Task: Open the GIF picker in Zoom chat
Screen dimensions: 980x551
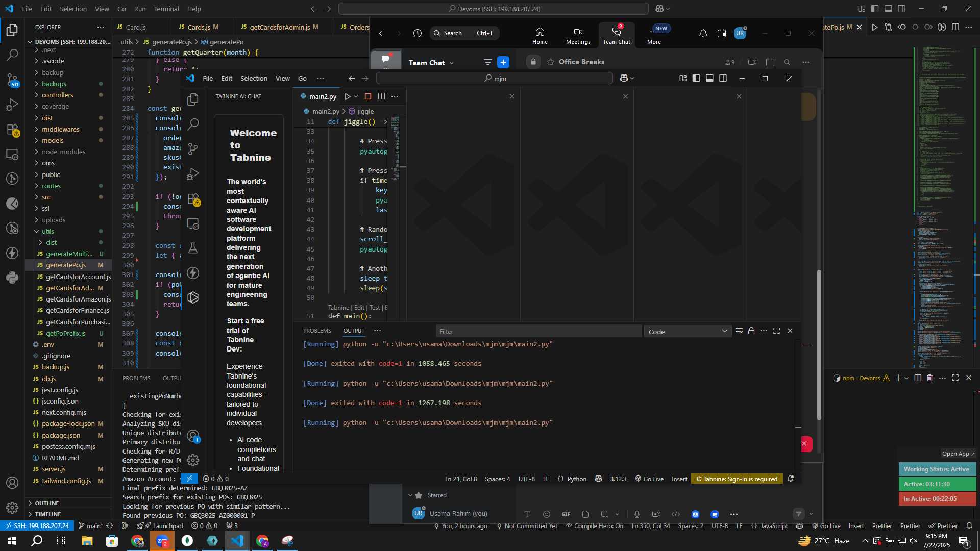Action: tap(566, 514)
